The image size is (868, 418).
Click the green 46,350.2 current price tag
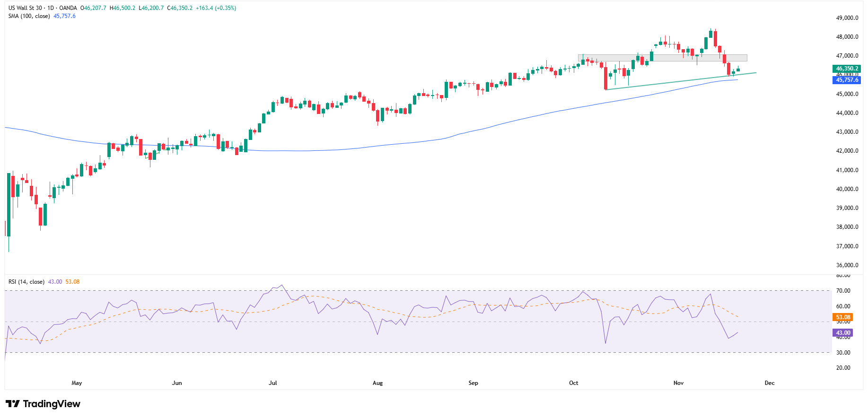point(846,69)
